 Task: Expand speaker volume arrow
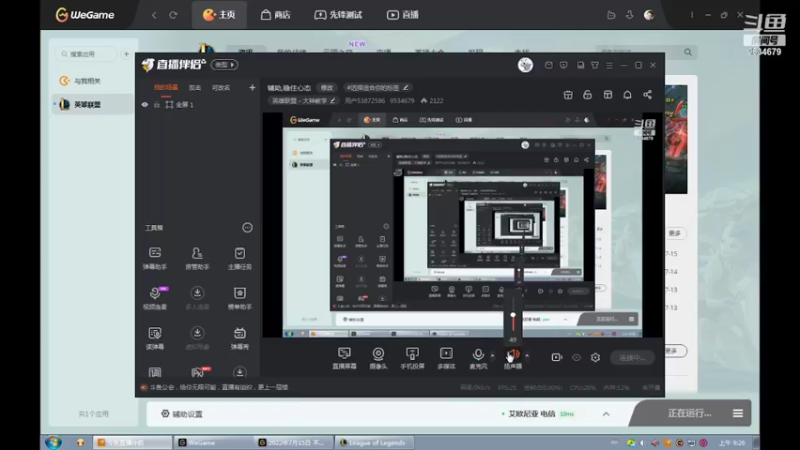[x=527, y=355]
